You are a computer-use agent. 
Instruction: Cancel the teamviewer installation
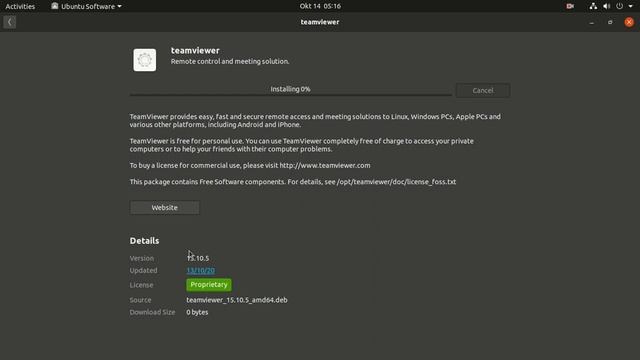pos(483,90)
